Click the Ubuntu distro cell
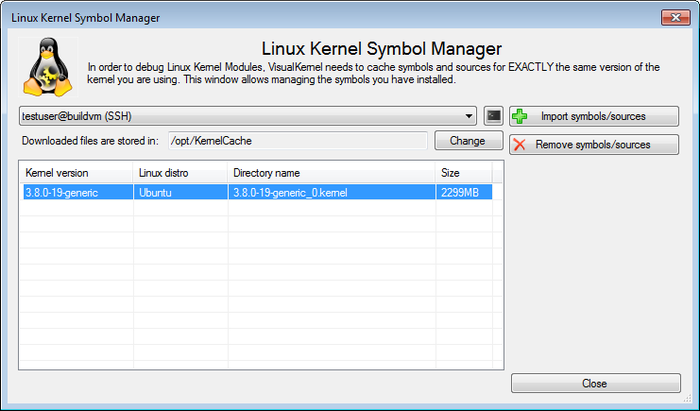Screen dimensions: 700x411 [x=180, y=193]
